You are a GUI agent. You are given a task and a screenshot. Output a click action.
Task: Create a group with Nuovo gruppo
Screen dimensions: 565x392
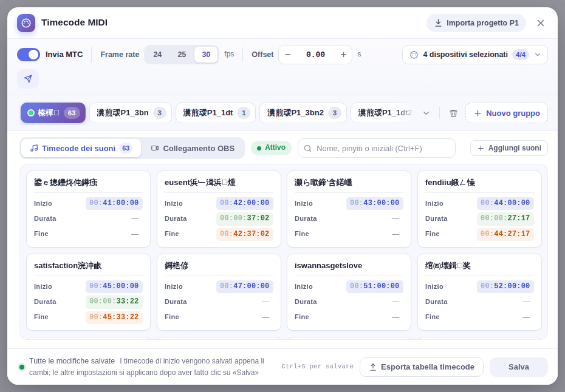click(507, 113)
